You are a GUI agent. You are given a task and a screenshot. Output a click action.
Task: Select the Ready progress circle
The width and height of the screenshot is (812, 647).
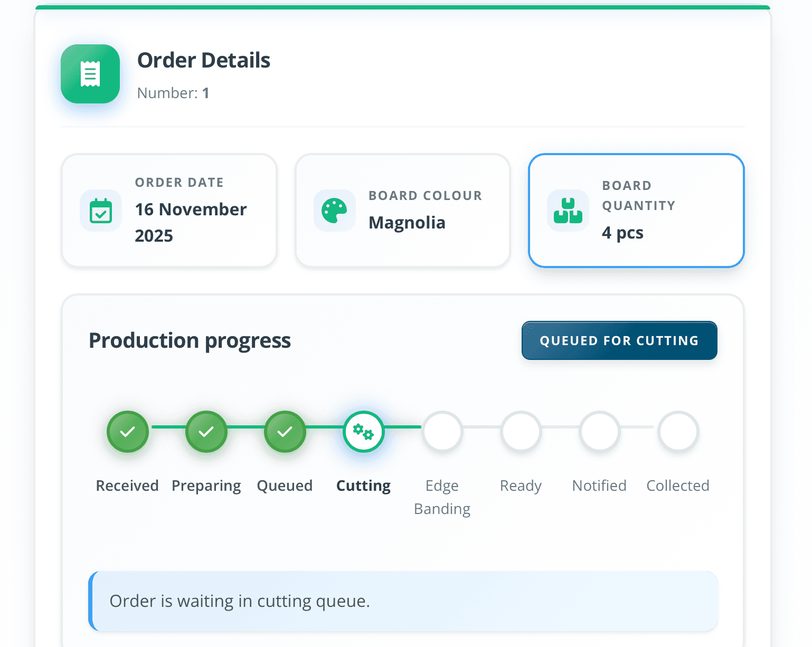pos(521,432)
